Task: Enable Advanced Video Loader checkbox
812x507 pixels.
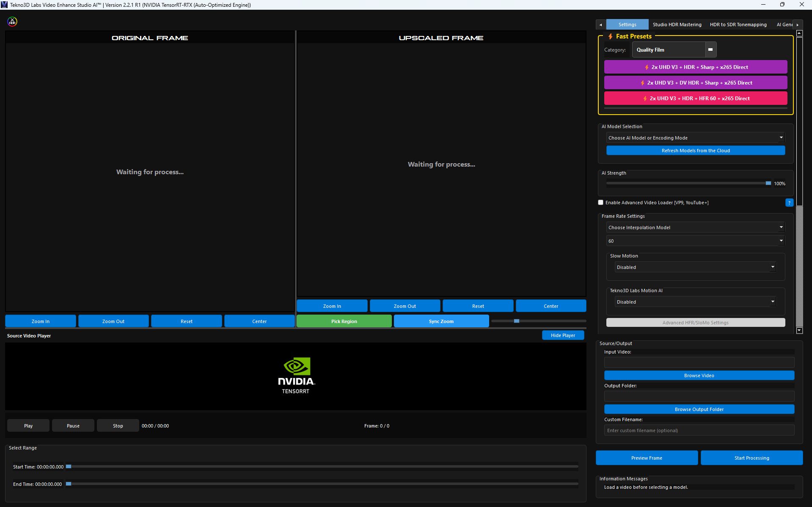Action: tap(600, 203)
